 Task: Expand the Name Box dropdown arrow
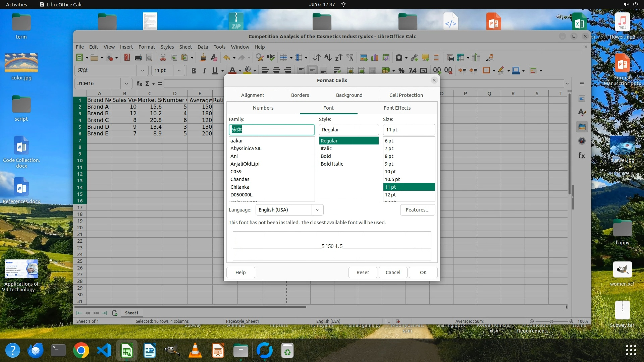tap(126, 83)
